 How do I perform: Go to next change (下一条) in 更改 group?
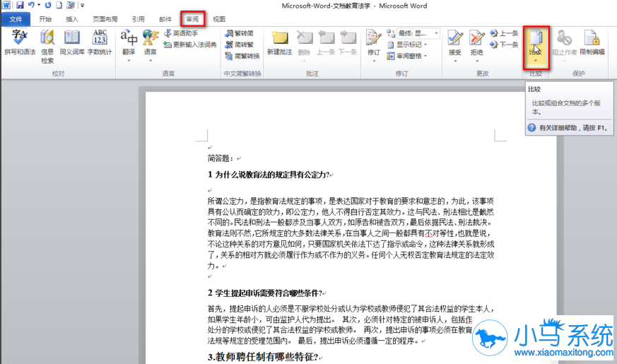pos(504,45)
